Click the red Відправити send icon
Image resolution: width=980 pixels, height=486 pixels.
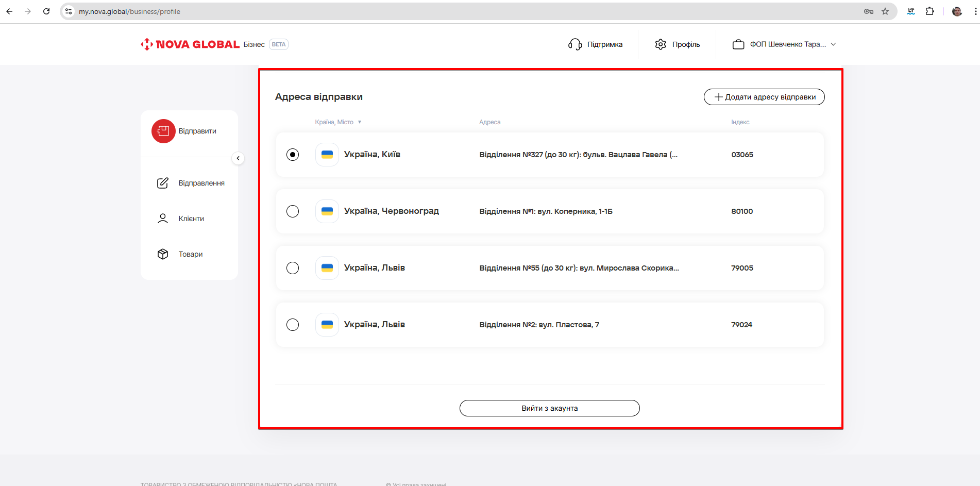pyautogui.click(x=163, y=131)
